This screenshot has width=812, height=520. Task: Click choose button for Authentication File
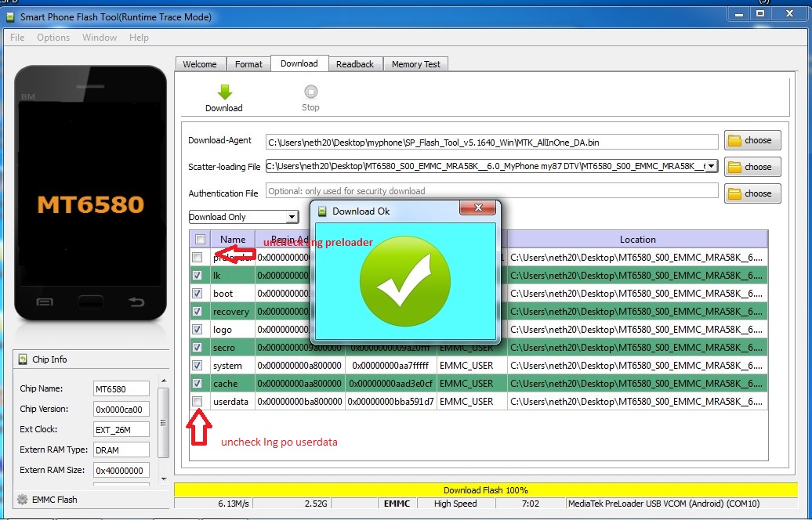(752, 193)
